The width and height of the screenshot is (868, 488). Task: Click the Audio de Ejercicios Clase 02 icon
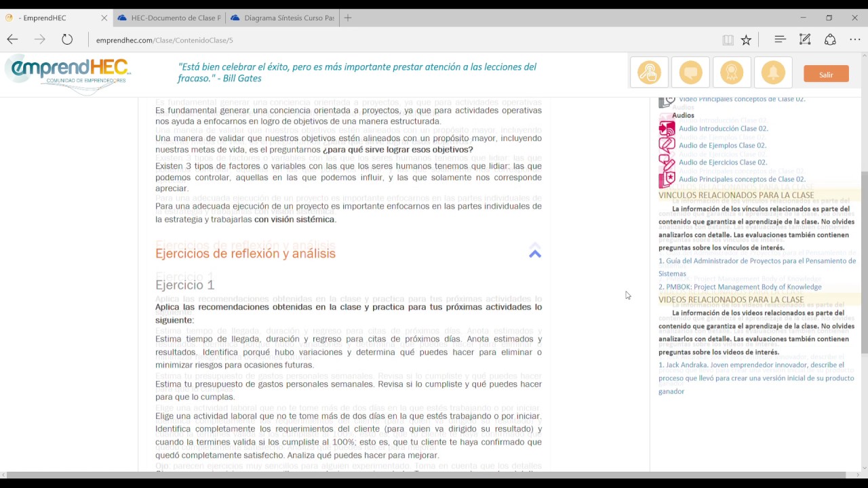click(667, 162)
